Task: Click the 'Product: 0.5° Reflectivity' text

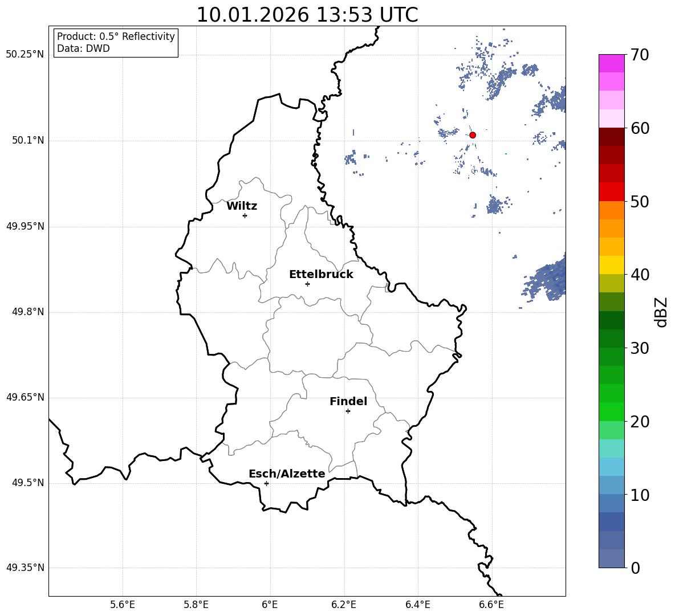Action: [x=116, y=36]
